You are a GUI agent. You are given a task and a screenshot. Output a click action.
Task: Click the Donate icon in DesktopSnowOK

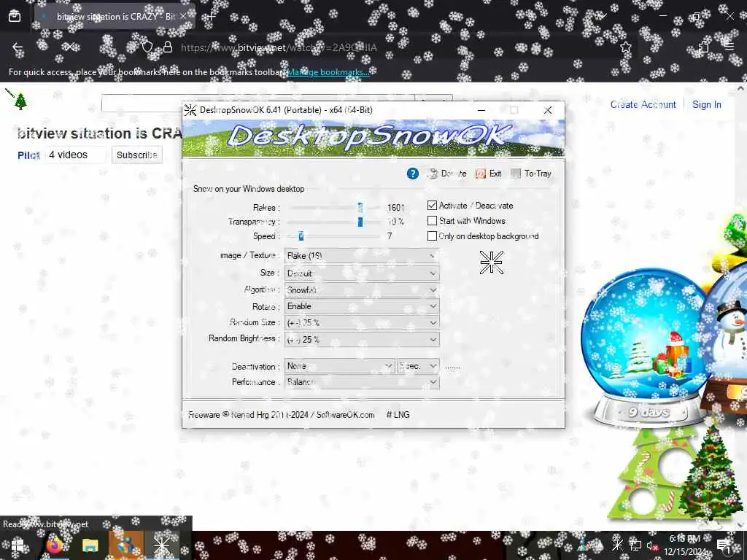tap(433, 174)
